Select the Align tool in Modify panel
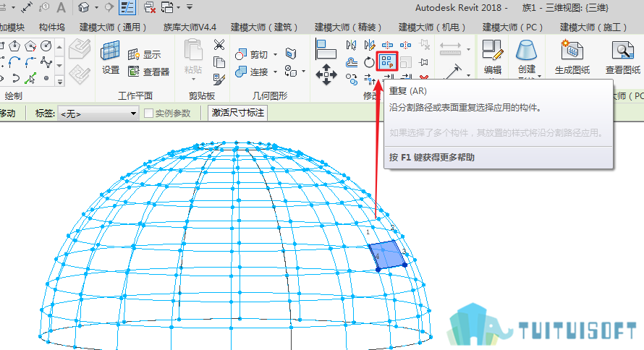This screenshot has width=644, height=350. click(326, 50)
